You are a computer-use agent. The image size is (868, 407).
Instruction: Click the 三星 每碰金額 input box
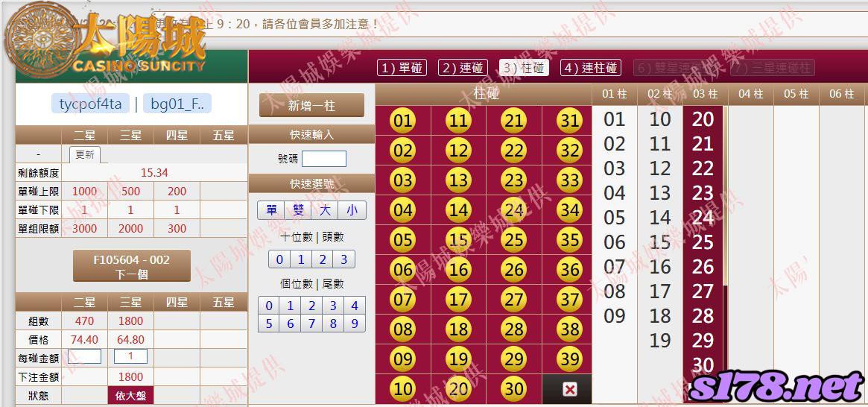point(130,356)
